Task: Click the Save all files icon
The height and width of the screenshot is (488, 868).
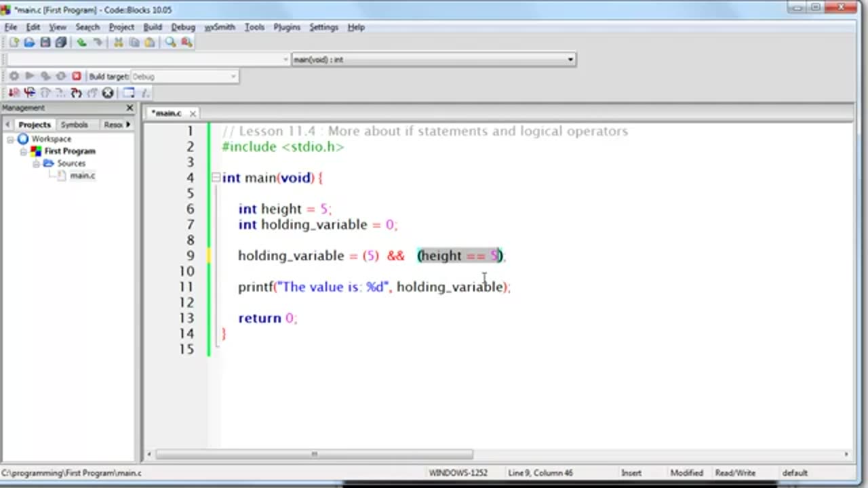Action: (x=60, y=43)
